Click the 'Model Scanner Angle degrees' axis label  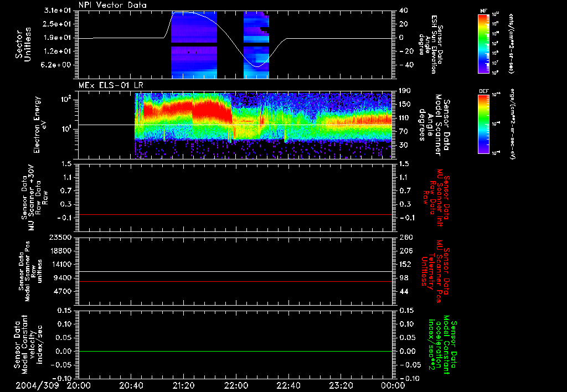(434, 125)
